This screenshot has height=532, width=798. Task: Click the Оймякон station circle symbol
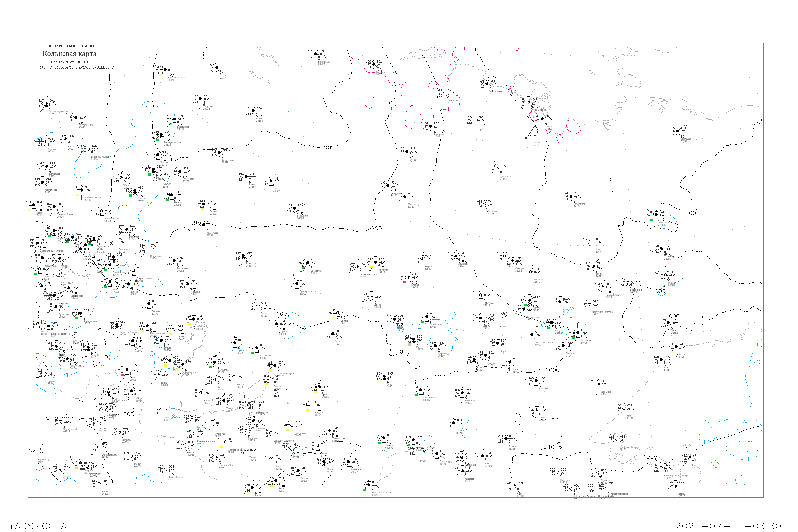[x=665, y=275]
